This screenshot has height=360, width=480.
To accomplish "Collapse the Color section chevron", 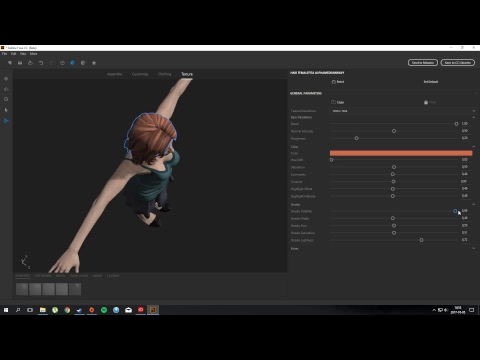I will (x=474, y=147).
